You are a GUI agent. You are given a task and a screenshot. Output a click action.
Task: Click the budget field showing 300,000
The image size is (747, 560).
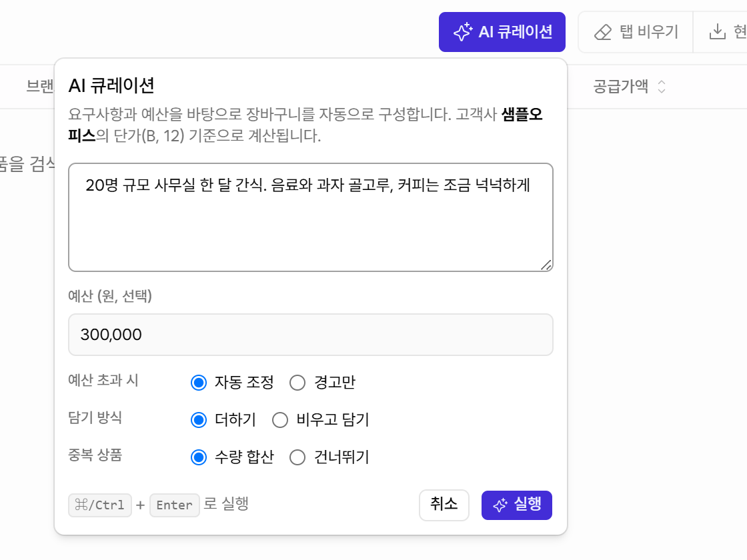tap(311, 335)
